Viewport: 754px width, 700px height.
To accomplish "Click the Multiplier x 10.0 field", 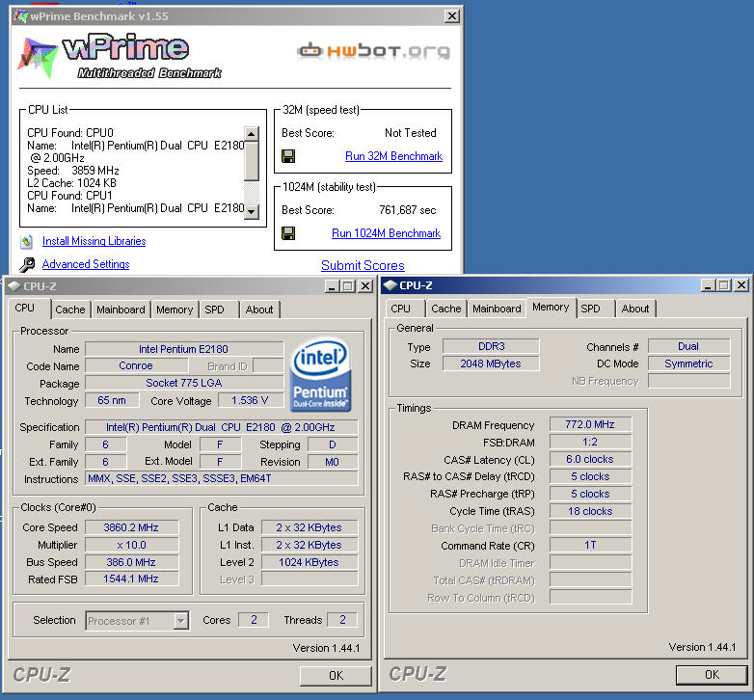I will [132, 545].
